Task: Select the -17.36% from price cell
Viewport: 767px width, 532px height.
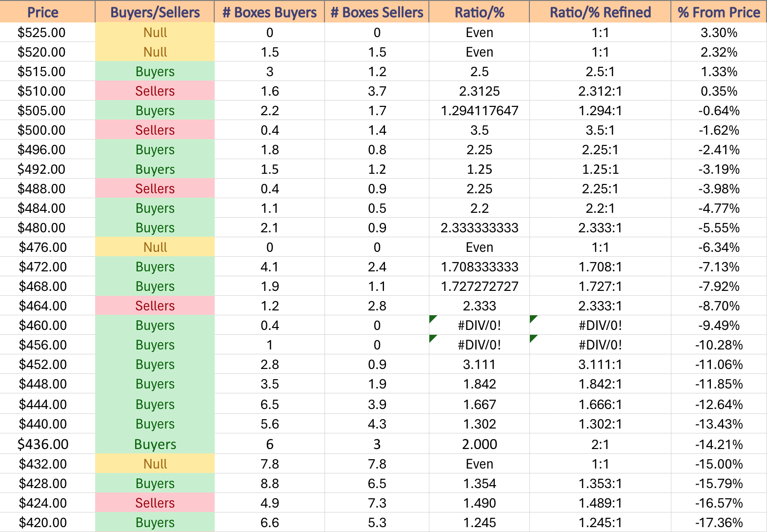Action: pyautogui.click(x=719, y=523)
